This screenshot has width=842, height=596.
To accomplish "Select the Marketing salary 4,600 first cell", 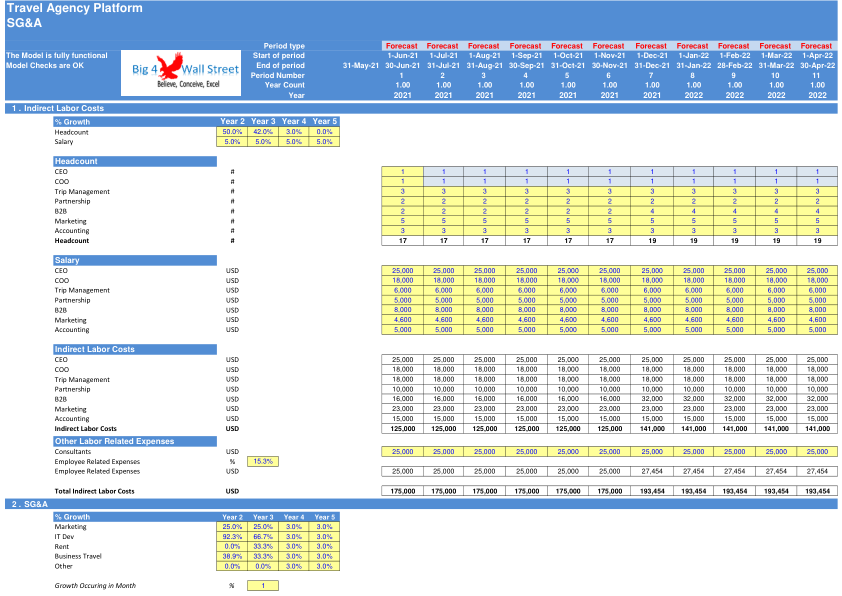I will tap(403, 320).
